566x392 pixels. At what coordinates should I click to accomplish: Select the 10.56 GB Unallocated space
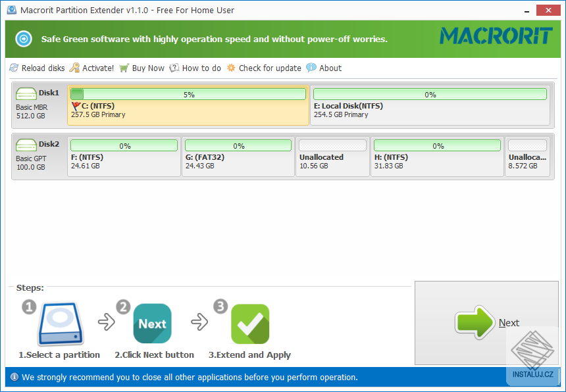pos(332,157)
